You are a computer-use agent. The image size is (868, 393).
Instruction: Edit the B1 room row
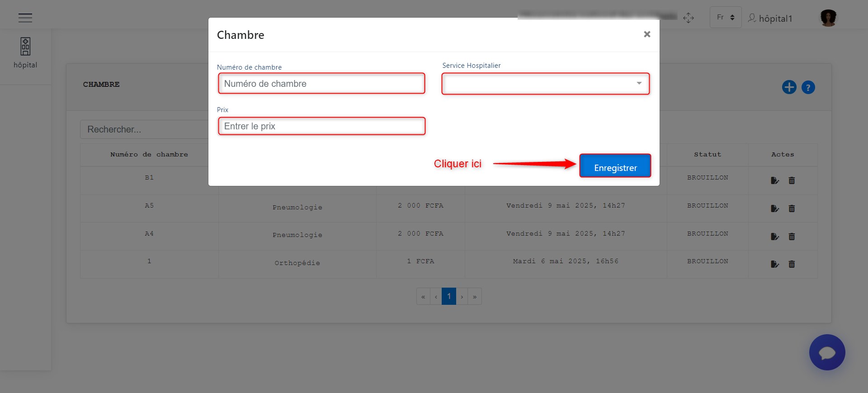pos(774,180)
